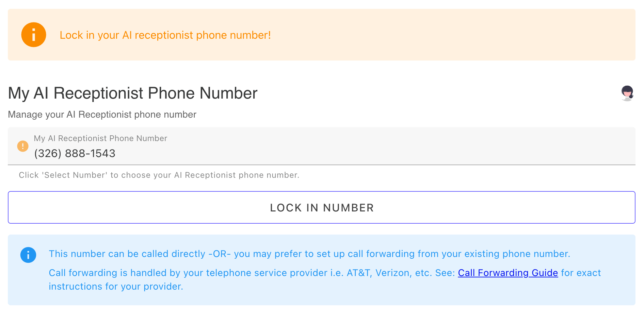Follow the underlined Call Forwarding Guide
The width and height of the screenshot is (644, 326).
[508, 273]
